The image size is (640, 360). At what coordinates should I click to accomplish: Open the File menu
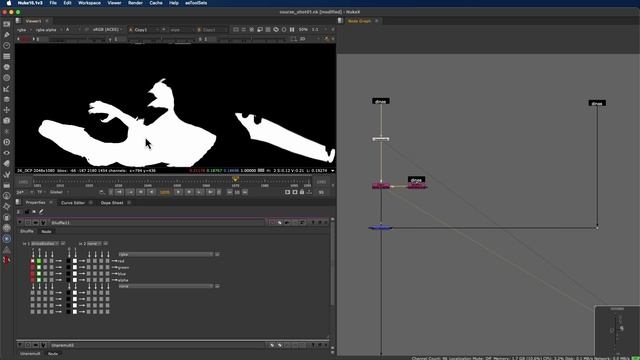(53, 3)
